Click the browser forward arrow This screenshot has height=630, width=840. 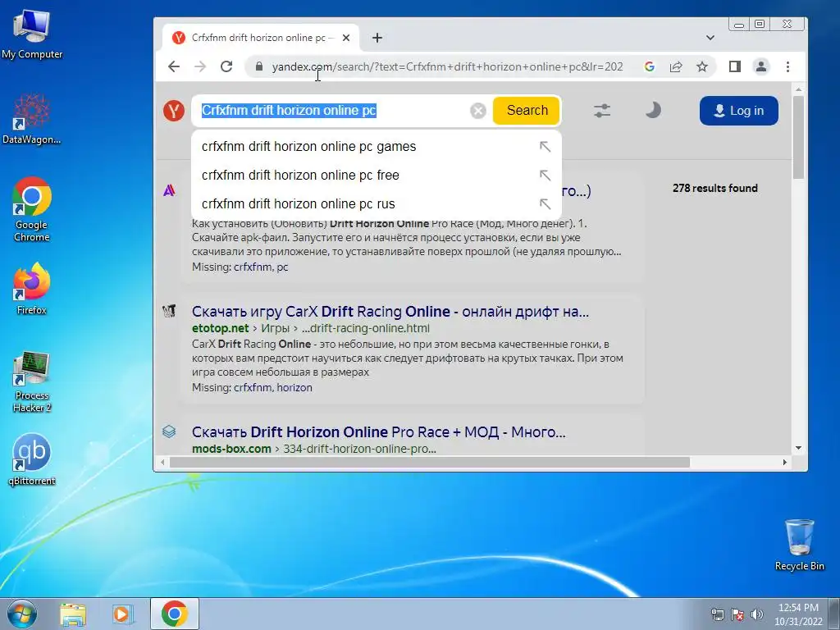[x=200, y=66]
